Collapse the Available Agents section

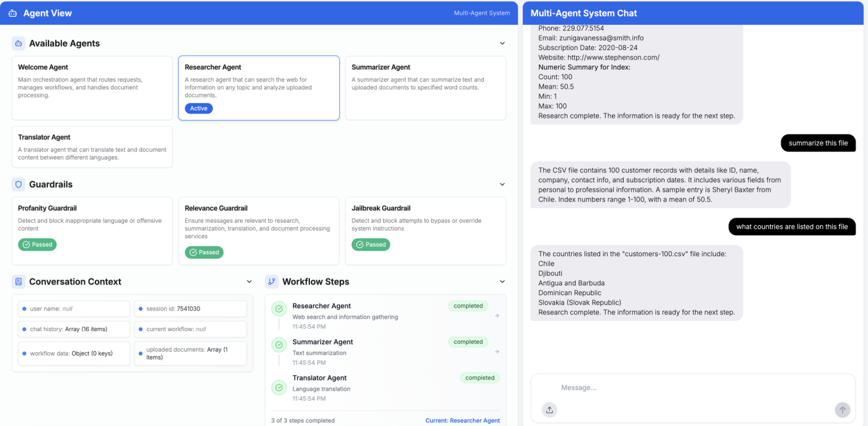click(502, 43)
